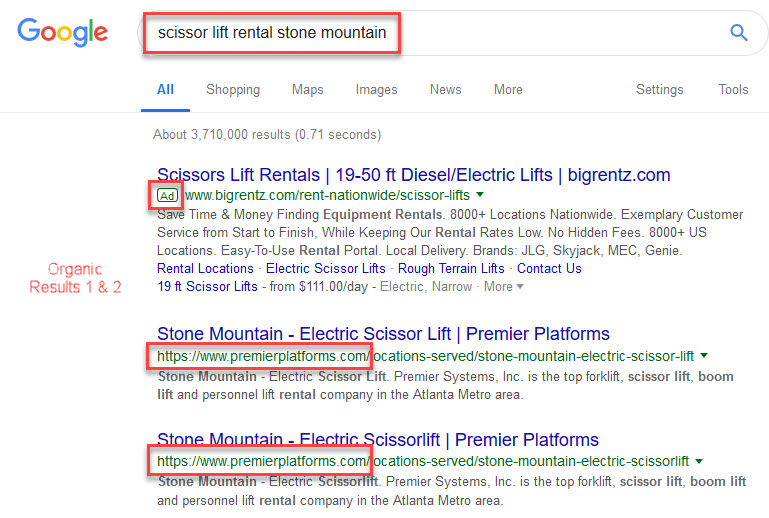Expand dropdown arrow beside bigrentz.com URL
This screenshot has width=769, height=518.
tap(480, 195)
